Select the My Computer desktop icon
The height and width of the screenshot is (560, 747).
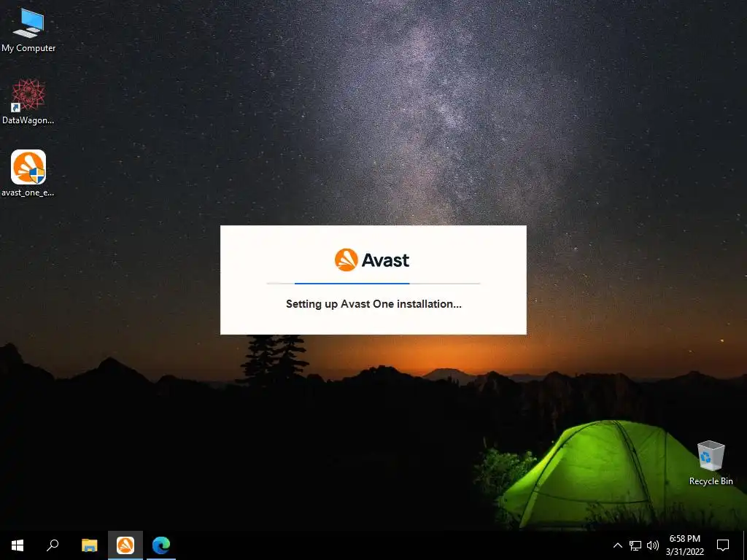(x=28, y=29)
